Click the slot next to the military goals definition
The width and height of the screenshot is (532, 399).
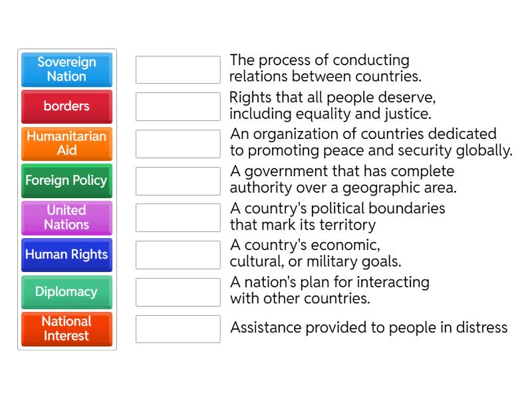(177, 255)
